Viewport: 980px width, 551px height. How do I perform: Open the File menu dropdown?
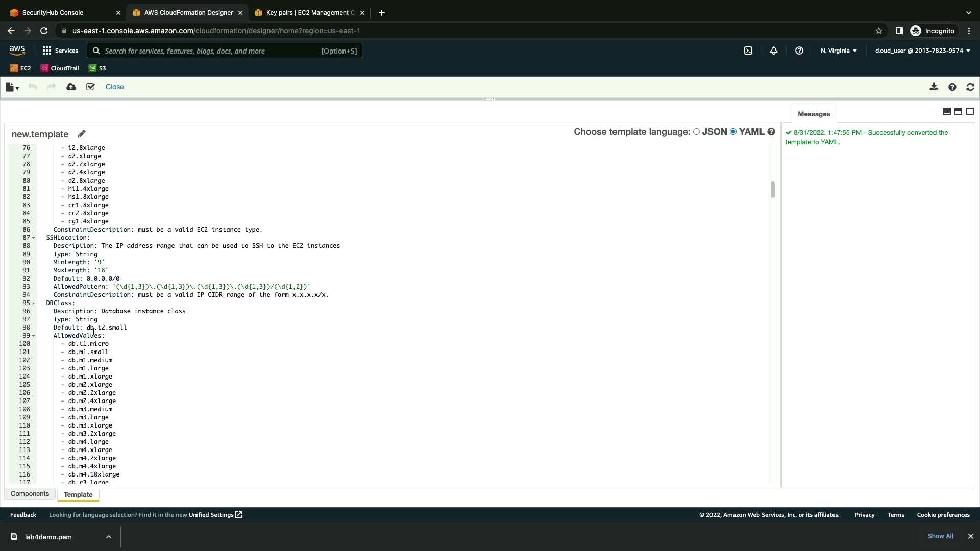click(x=12, y=87)
